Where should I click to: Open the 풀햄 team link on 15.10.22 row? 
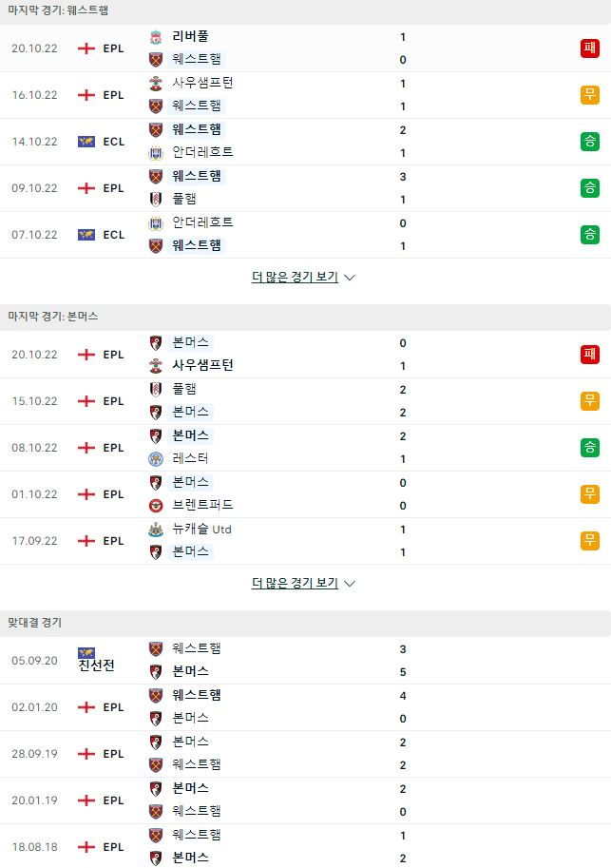point(184,389)
